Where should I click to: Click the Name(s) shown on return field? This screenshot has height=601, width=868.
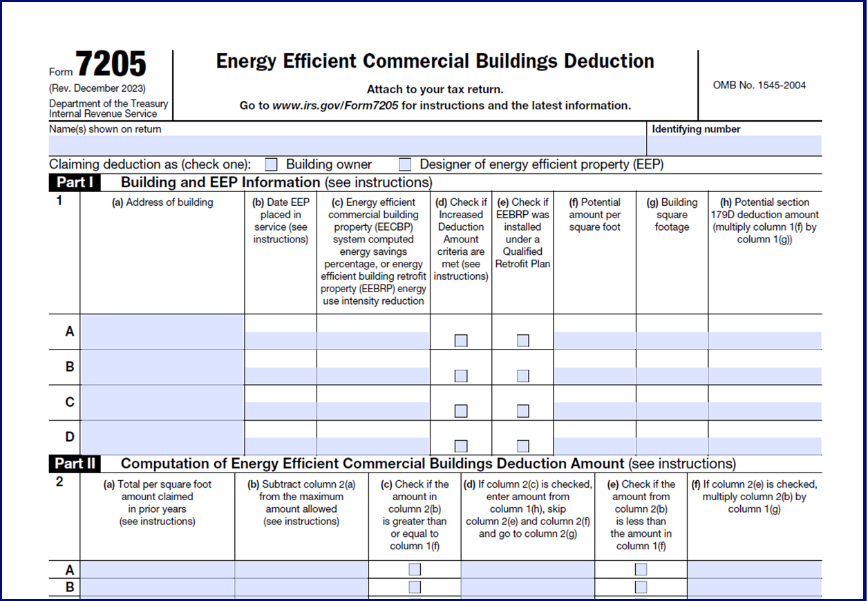pyautogui.click(x=347, y=146)
